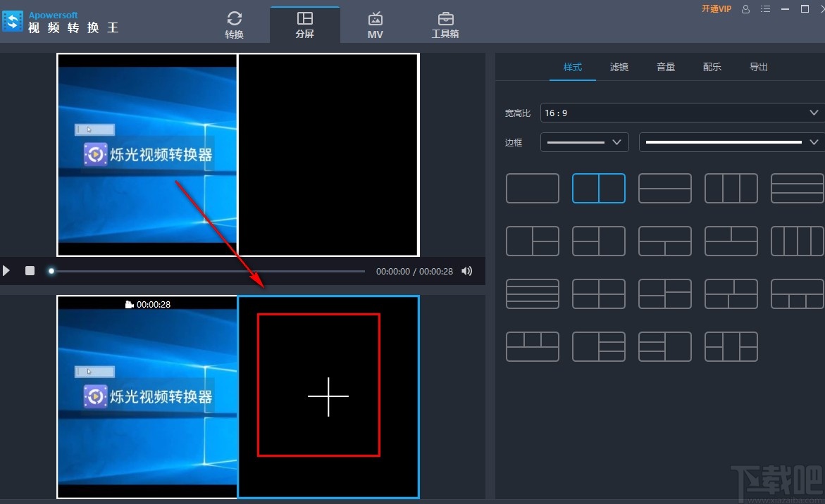This screenshot has width=825, height=504.
Task: Open the 配乐 soundtrack tab
Action: [712, 67]
